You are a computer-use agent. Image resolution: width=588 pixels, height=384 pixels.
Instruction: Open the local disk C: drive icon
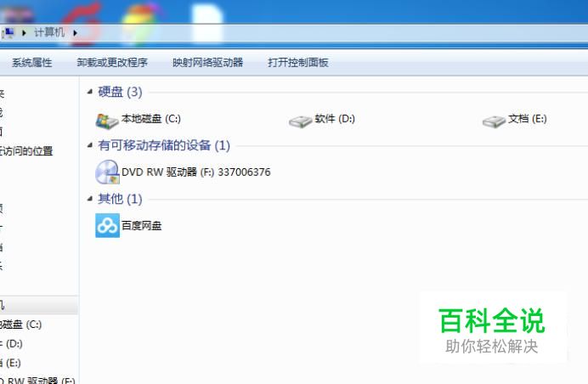click(x=107, y=121)
